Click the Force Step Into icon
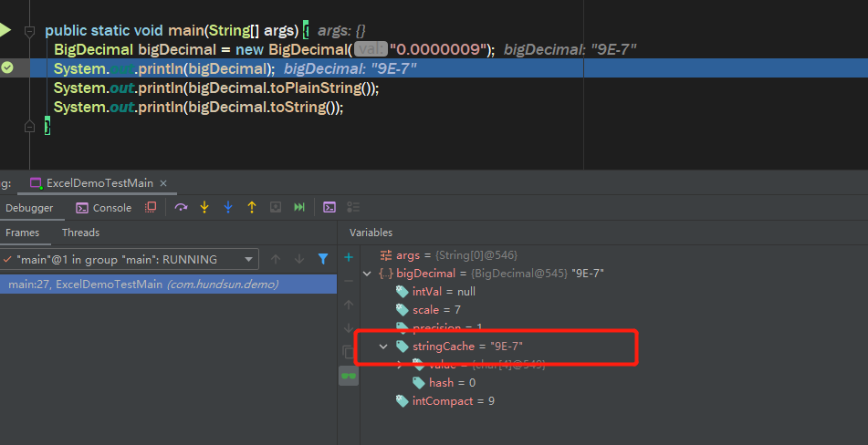Screen dimensions: 868x445 pyautogui.click(x=228, y=207)
